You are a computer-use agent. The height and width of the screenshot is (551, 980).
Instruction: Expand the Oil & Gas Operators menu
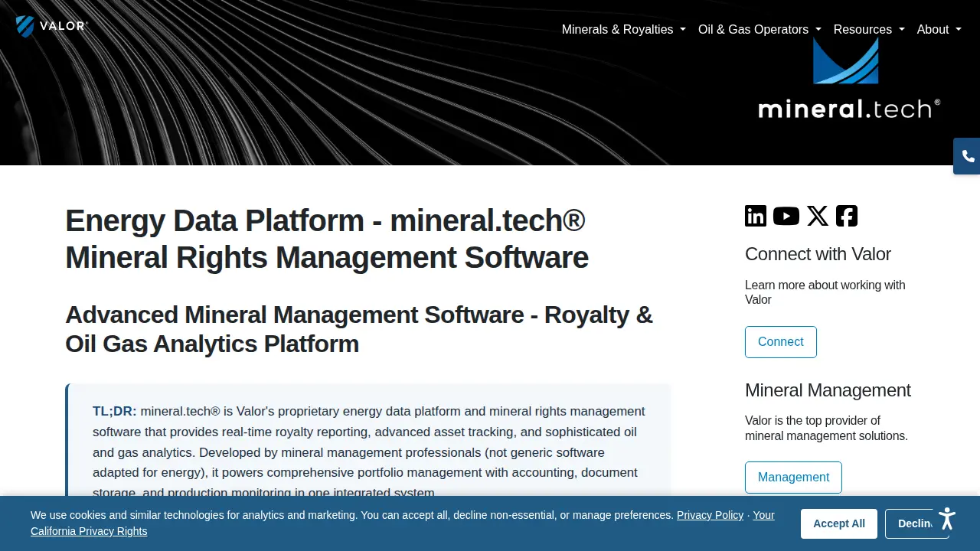759,29
